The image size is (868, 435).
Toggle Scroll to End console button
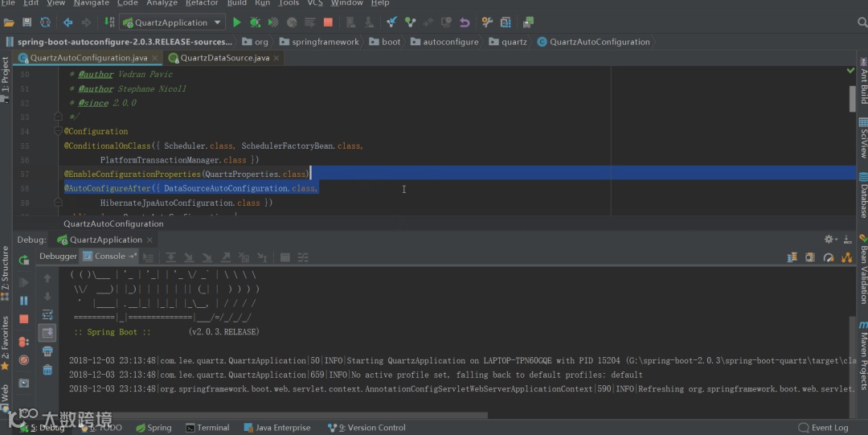coord(47,333)
